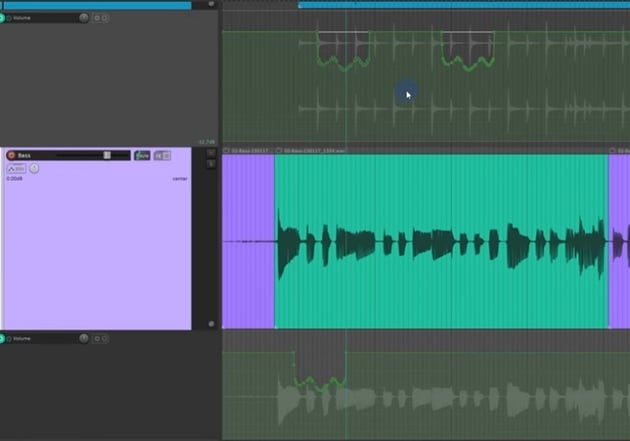Click the top small icon right of the Bass panel
This screenshot has height=441, width=630.
pyautogui.click(x=211, y=153)
